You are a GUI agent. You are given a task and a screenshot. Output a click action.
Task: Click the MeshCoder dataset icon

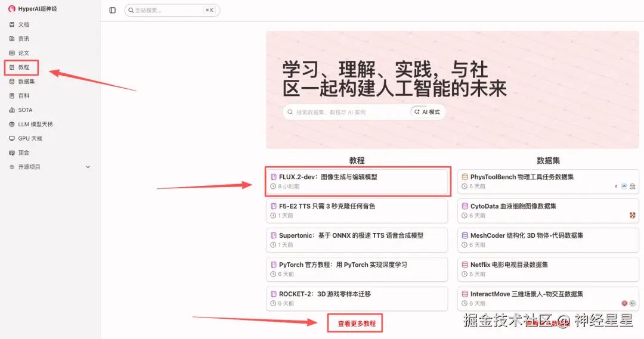(465, 235)
